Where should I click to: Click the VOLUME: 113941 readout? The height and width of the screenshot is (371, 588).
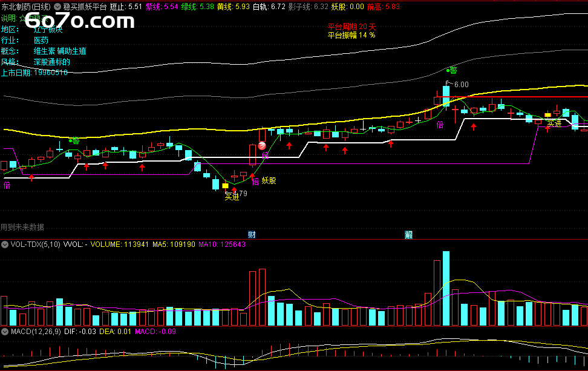coord(120,245)
